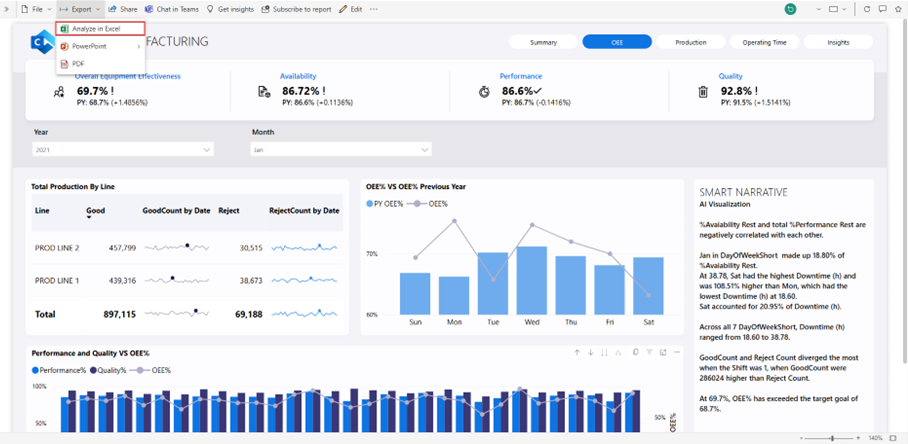
Task: Open Chat in Teams
Action: pos(171,9)
